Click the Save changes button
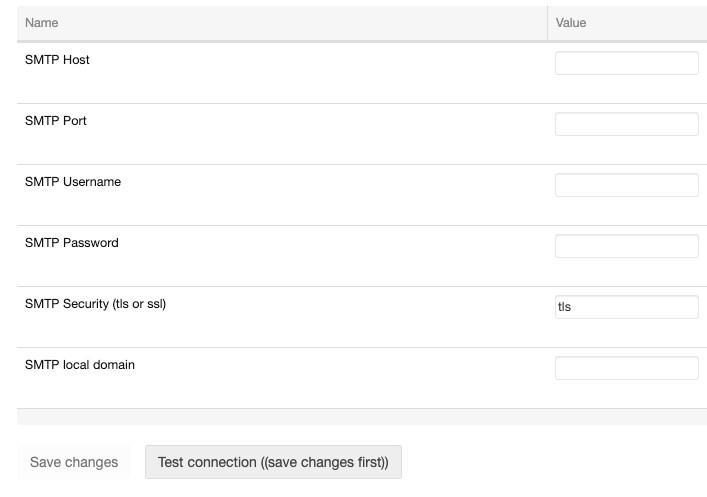707x497 pixels. 74,462
